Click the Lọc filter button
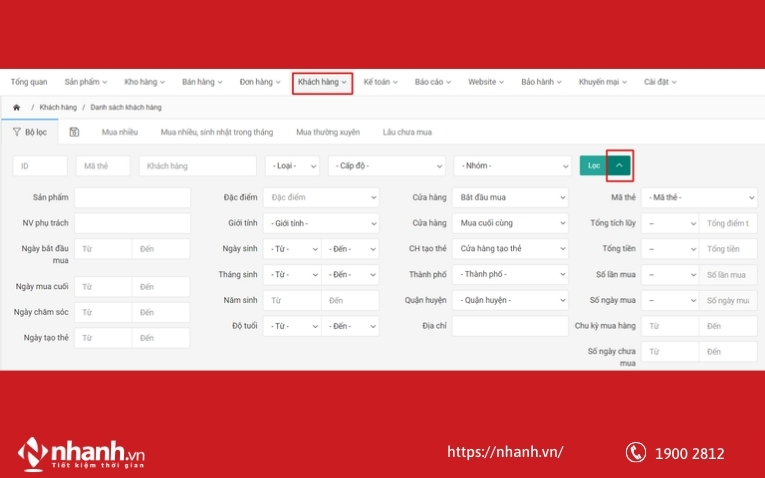 pyautogui.click(x=593, y=165)
